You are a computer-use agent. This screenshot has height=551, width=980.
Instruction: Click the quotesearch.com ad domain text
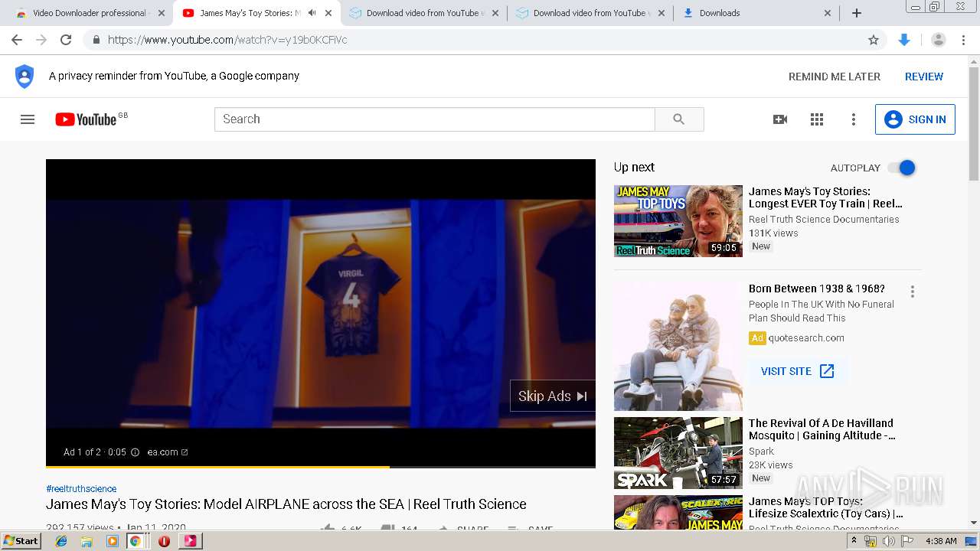point(806,338)
